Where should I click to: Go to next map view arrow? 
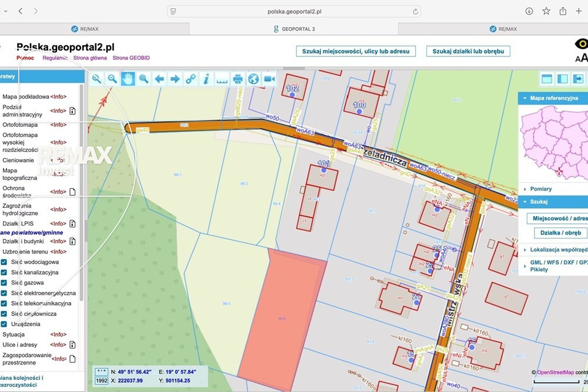point(175,79)
